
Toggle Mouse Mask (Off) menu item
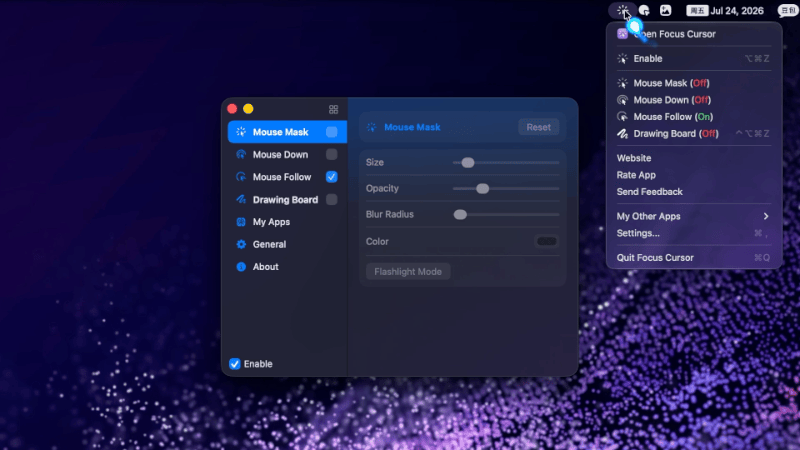pos(694,83)
